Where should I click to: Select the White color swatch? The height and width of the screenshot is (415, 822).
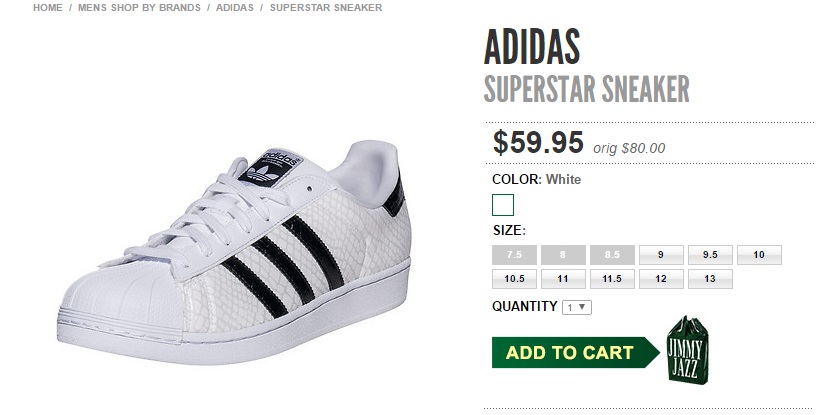pyautogui.click(x=503, y=206)
